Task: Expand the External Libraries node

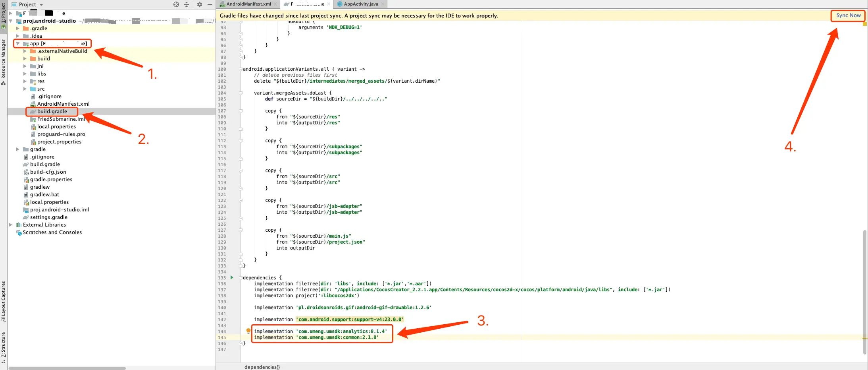Action: pyautogui.click(x=11, y=225)
